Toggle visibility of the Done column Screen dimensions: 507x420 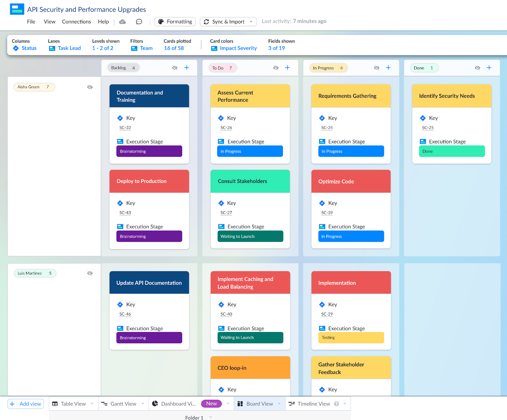click(477, 67)
